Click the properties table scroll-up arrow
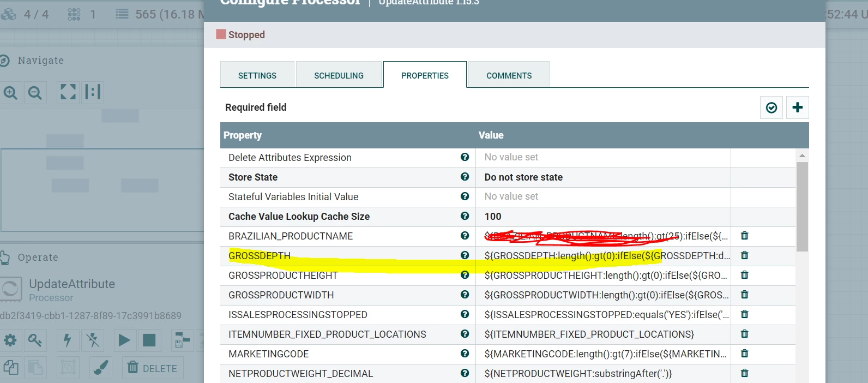 click(802, 155)
